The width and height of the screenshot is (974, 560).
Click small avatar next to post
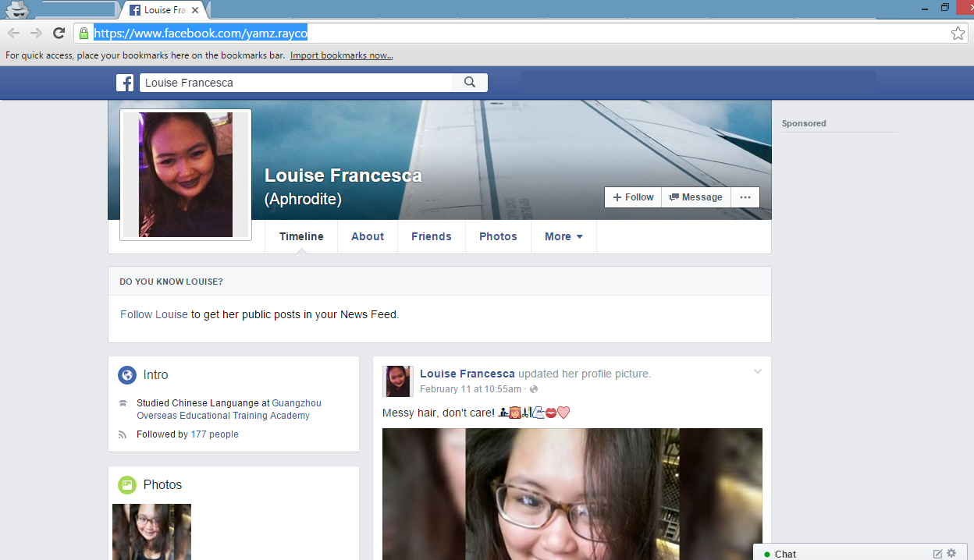coord(398,381)
